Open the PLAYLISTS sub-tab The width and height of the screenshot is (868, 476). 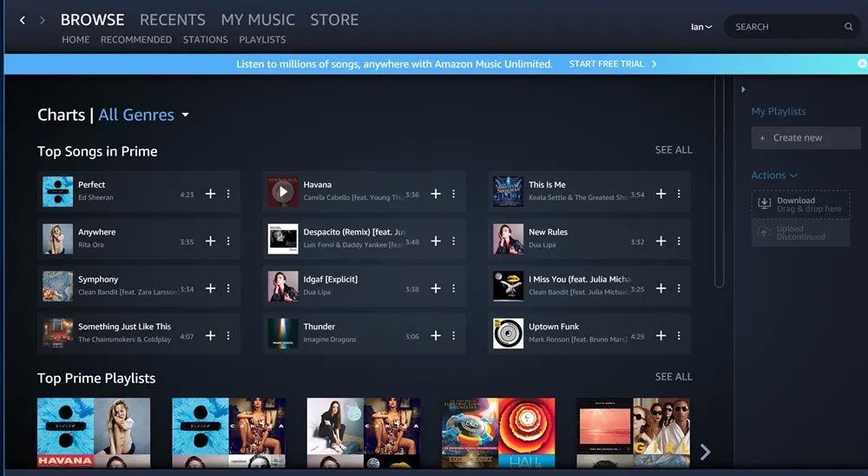point(262,40)
